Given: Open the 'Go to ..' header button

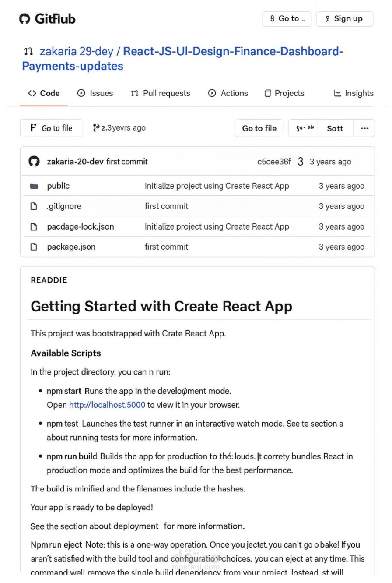Looking at the screenshot, I should 287,19.
